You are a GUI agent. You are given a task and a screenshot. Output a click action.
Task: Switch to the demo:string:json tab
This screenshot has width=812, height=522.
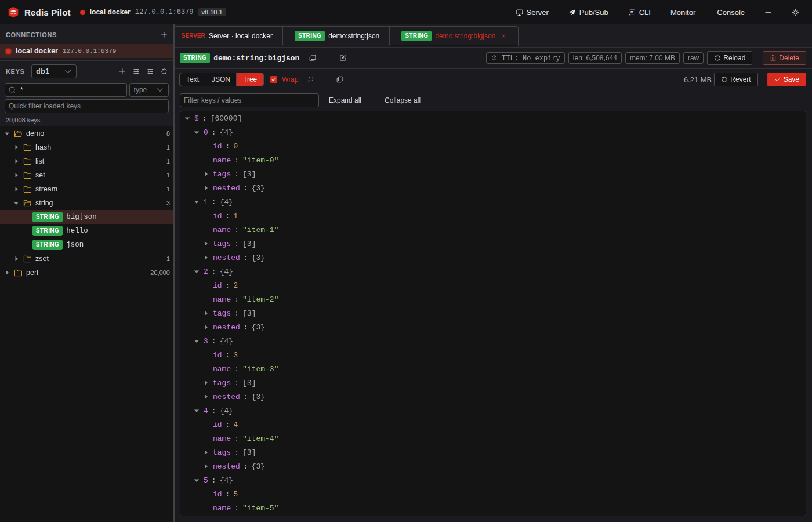coord(336,36)
